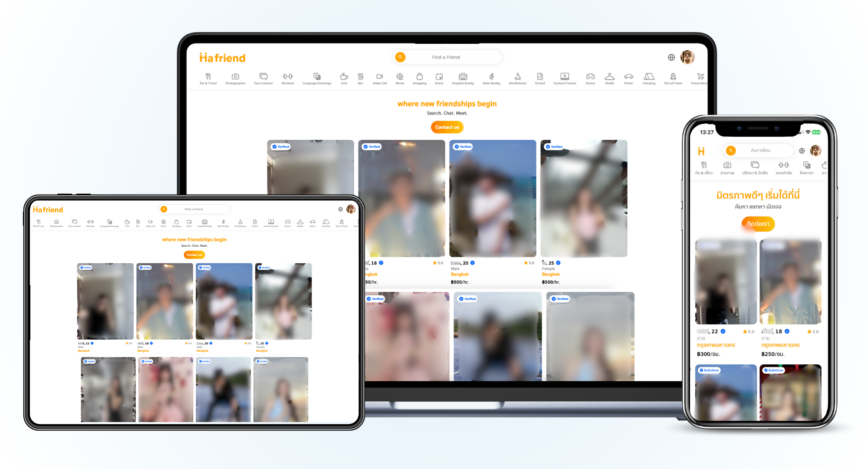
Task: Tap the age 22 profile photo on phone
Action: point(726,282)
